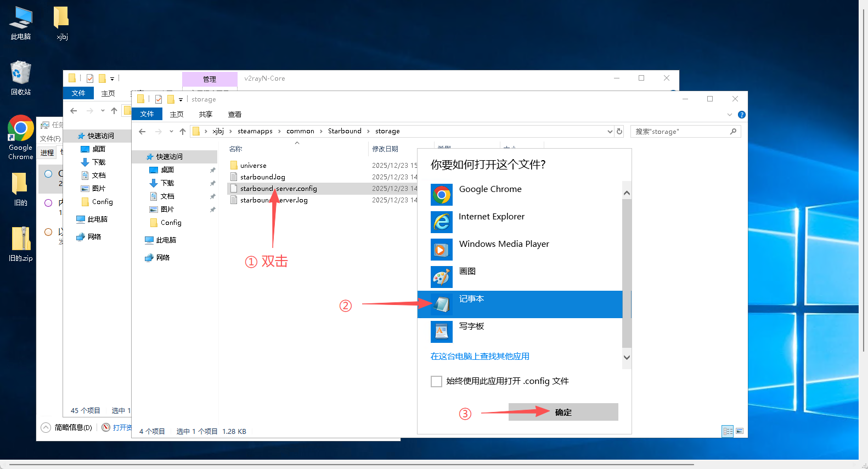868x469 pixels.
Task: Open the 查看 ribbon tab
Action: point(235,115)
